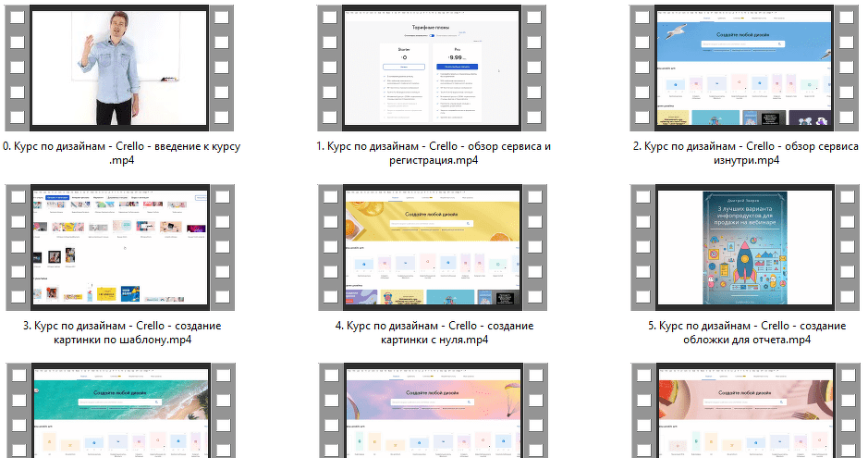868x458 pixels.
Task: Click the search bar in the seagull banner preview
Action: tap(744, 44)
